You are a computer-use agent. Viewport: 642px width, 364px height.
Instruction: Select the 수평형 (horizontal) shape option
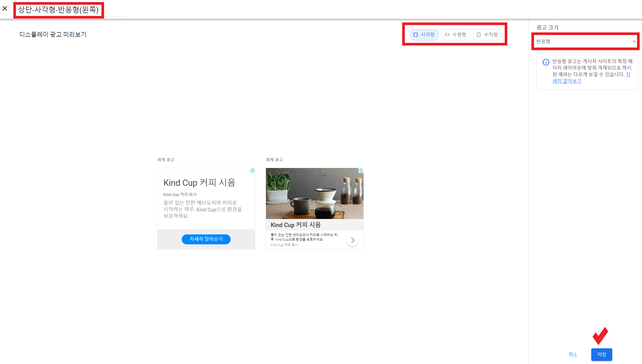click(x=456, y=35)
